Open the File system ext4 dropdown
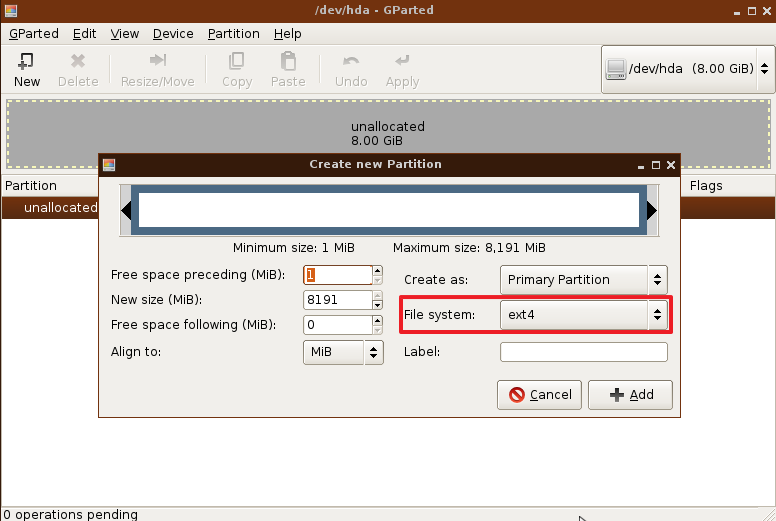The width and height of the screenshot is (776, 521). (x=583, y=315)
